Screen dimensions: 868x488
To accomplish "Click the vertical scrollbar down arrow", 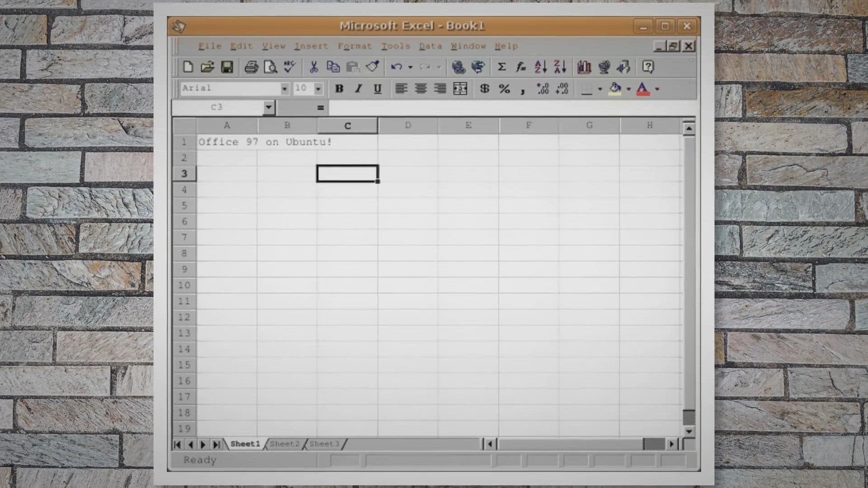I will click(689, 432).
